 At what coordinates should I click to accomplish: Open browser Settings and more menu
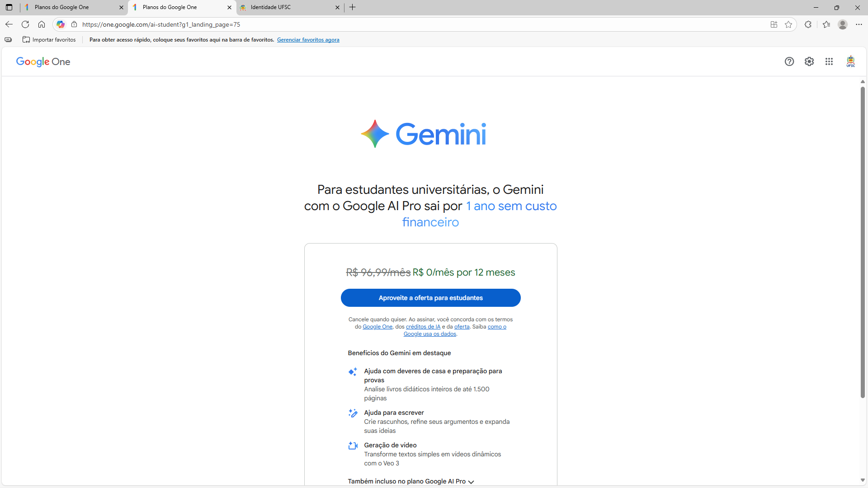(859, 24)
